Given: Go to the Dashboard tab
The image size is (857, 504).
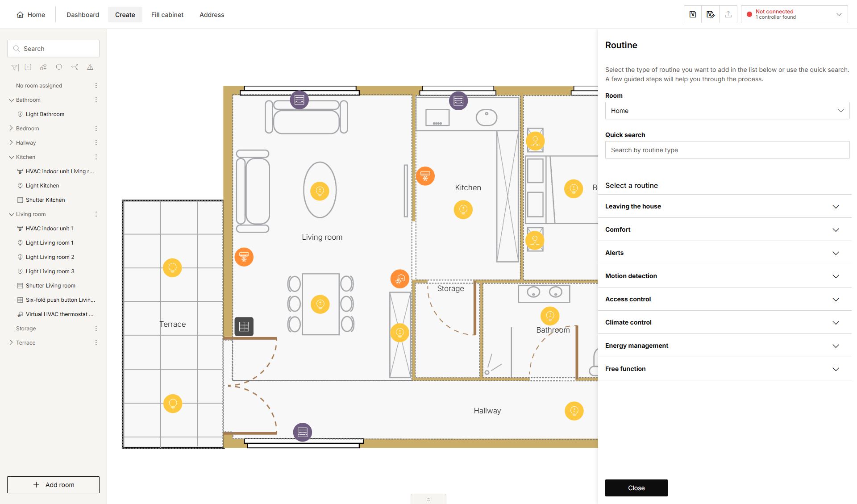Looking at the screenshot, I should (x=83, y=15).
